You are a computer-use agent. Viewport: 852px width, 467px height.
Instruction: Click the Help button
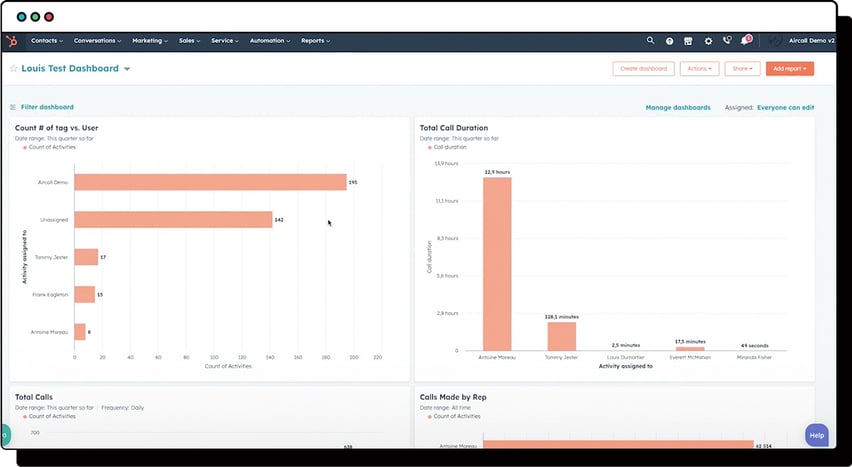[817, 435]
